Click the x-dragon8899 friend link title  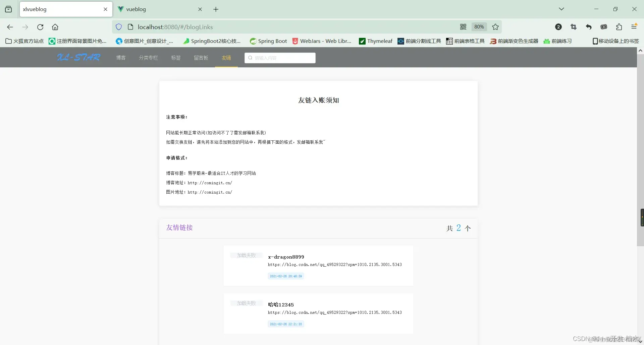pyautogui.click(x=286, y=257)
